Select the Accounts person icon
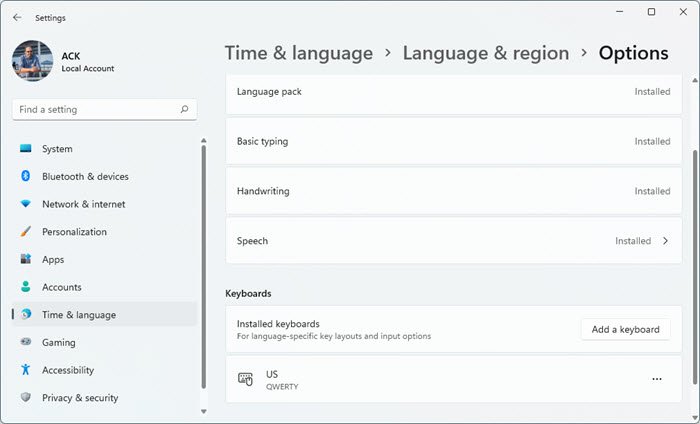 click(25, 287)
